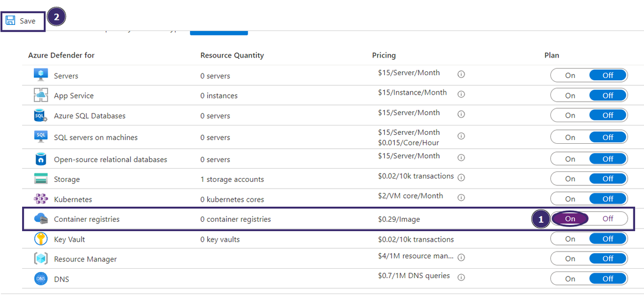Click the Resource Manager cube icon
Image resolution: width=644 pixels, height=303 pixels.
click(x=41, y=259)
